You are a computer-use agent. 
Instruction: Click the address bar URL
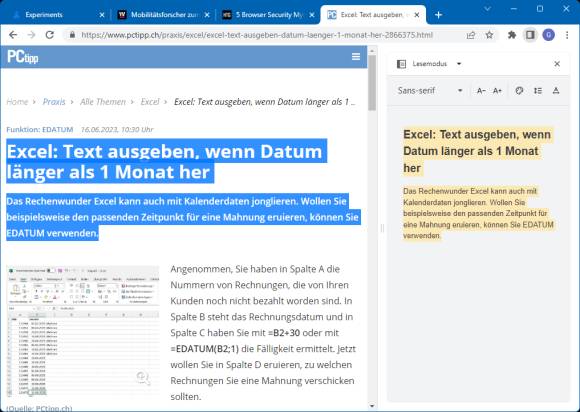pyautogui.click(x=257, y=35)
